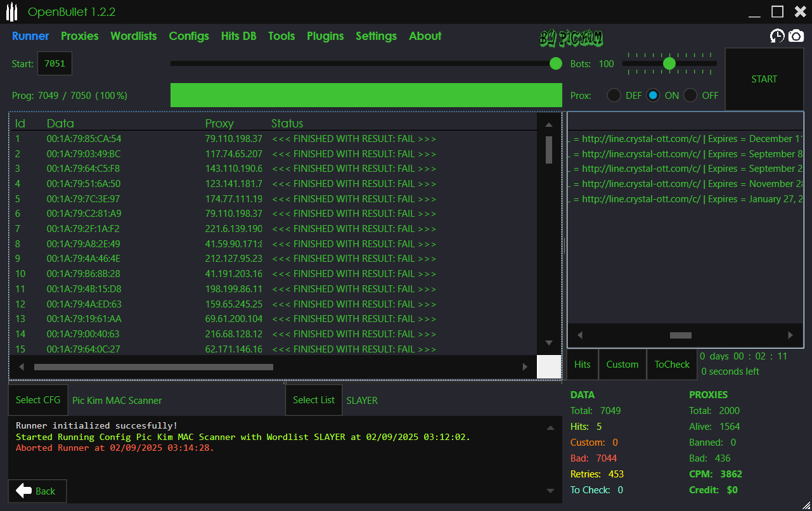Select the DEF proxy radio option
This screenshot has width=812, height=511.
pos(614,96)
